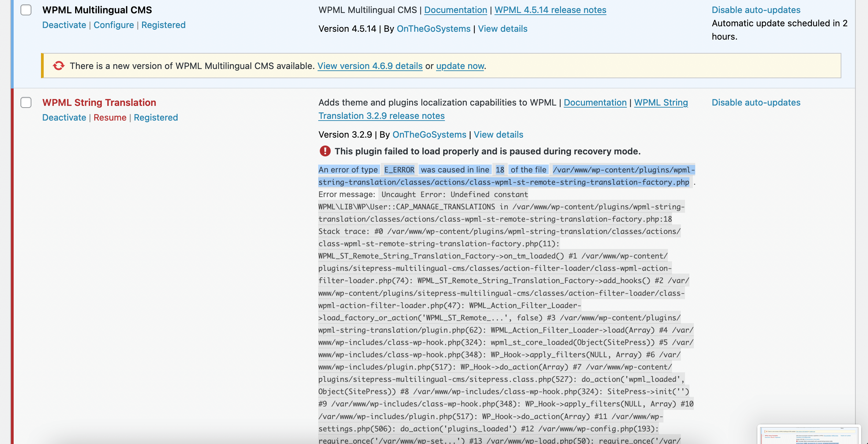
Task: View details for WPML Multilingual CMS
Action: (503, 29)
